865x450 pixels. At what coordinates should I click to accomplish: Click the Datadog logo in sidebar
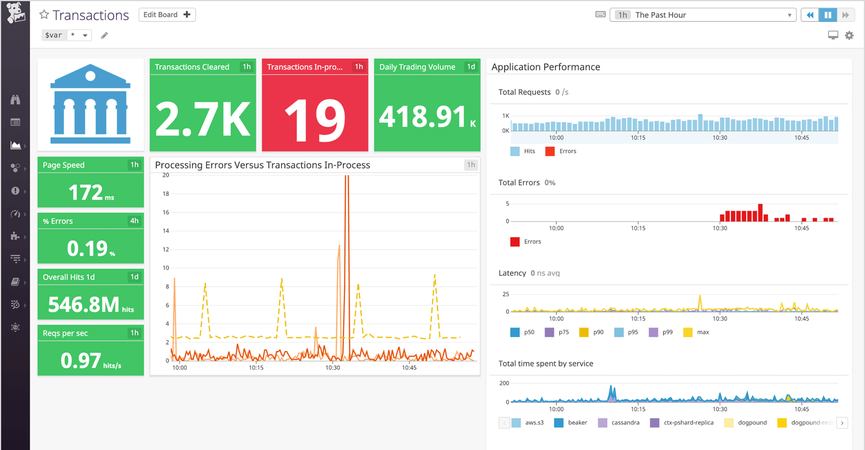(15, 16)
